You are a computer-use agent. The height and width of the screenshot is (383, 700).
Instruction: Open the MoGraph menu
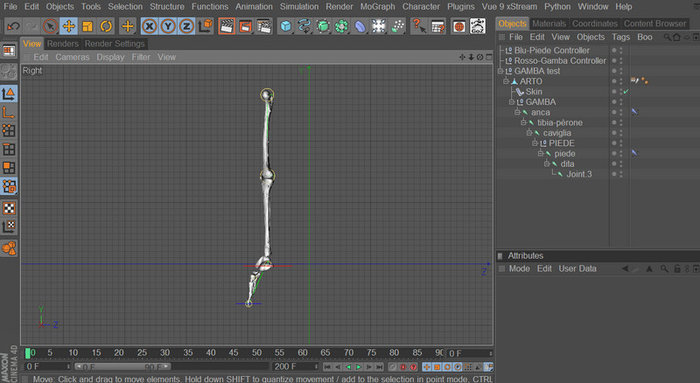[378, 7]
